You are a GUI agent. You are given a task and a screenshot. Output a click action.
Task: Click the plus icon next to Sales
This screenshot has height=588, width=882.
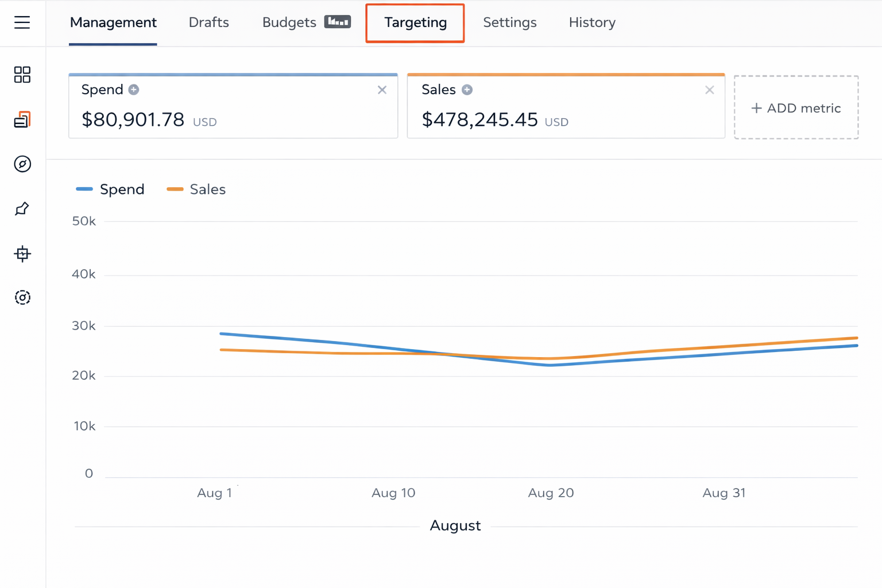467,90
